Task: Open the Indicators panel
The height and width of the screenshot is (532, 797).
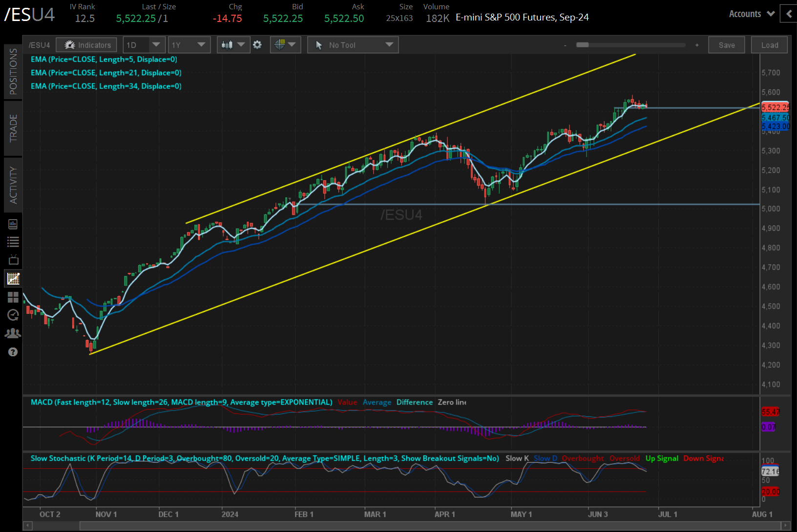Action: [x=86, y=45]
